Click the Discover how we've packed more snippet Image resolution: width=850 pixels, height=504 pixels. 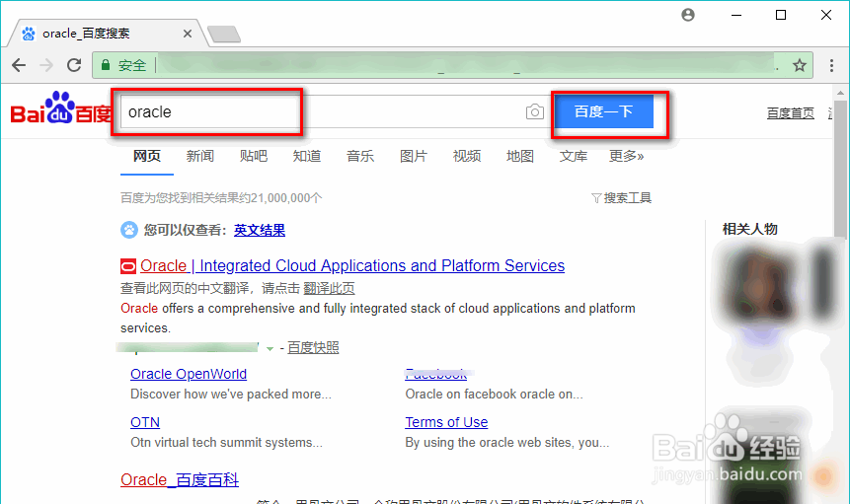tap(230, 395)
